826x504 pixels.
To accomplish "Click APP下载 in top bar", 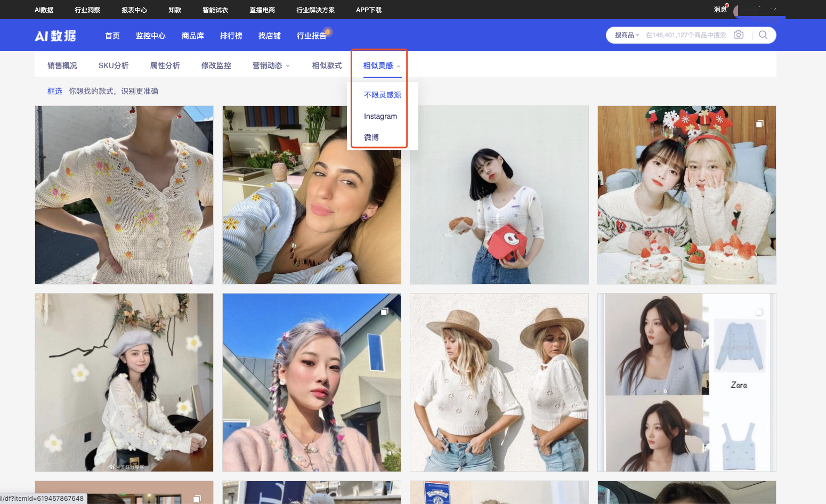I will [x=369, y=10].
